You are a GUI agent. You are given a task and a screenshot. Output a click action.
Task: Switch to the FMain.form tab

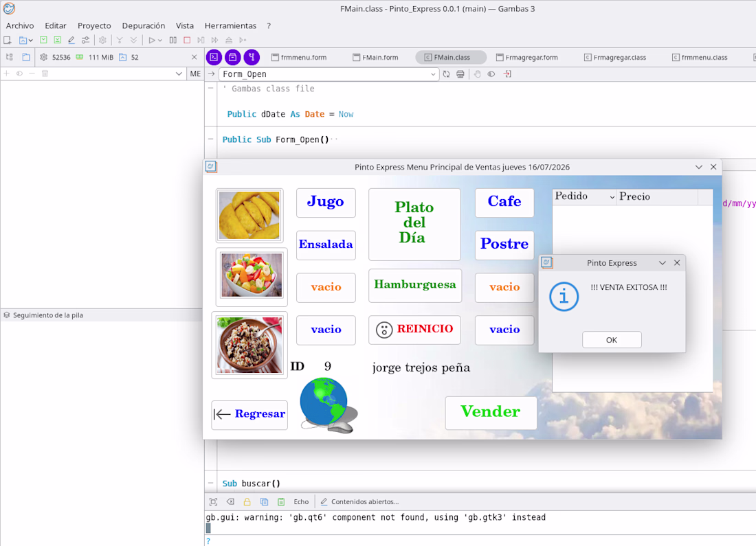(375, 57)
